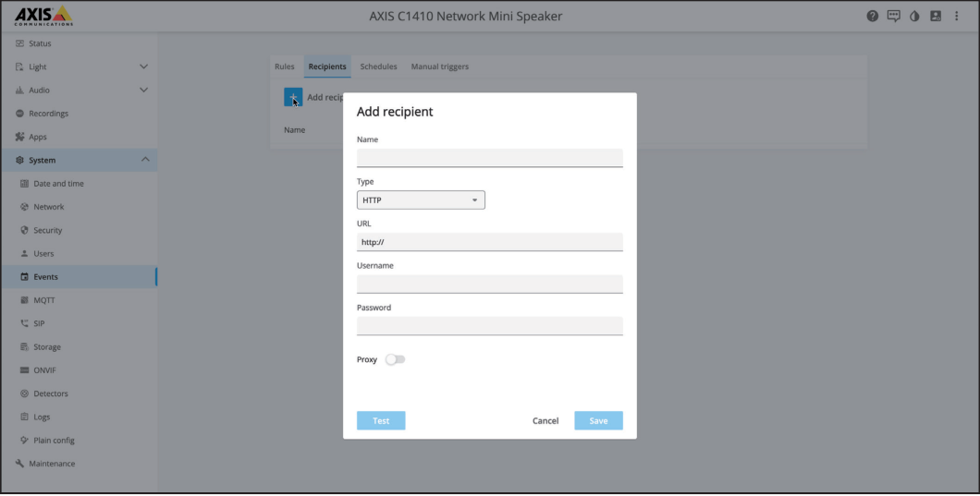Open the Type HTTP dropdown

(421, 200)
